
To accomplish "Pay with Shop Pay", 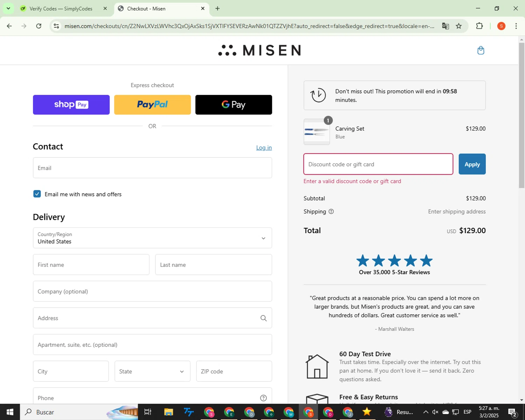I will click(71, 105).
